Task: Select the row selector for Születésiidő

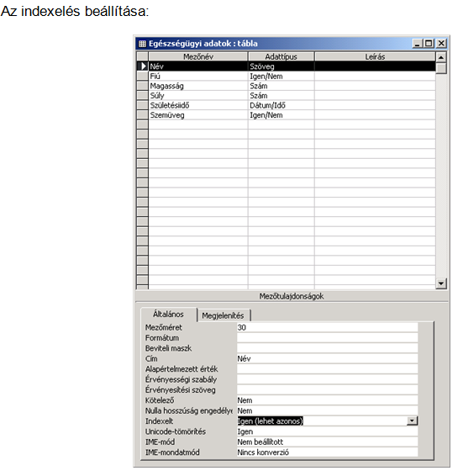Action: (x=142, y=105)
